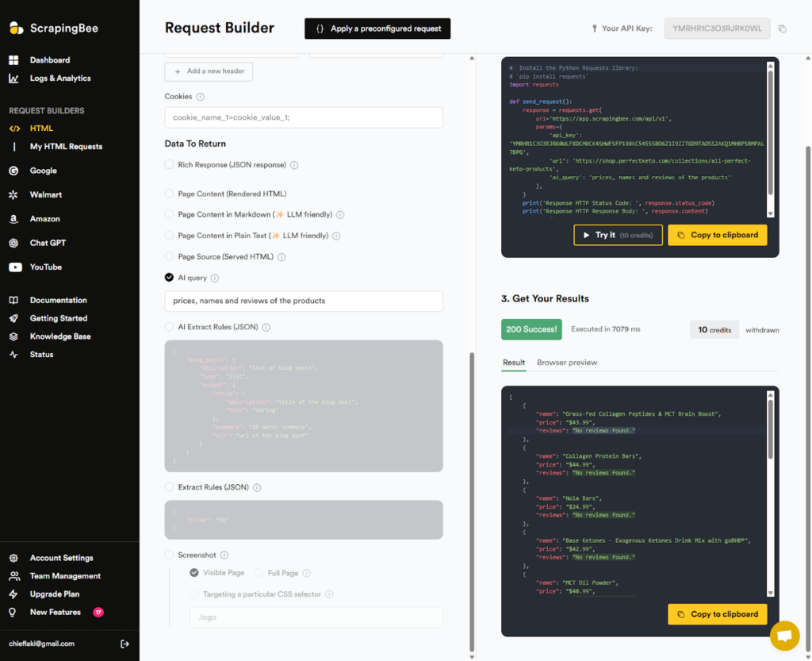Click Apply a preconfigured request button
The height and width of the screenshot is (661, 812).
coord(377,29)
